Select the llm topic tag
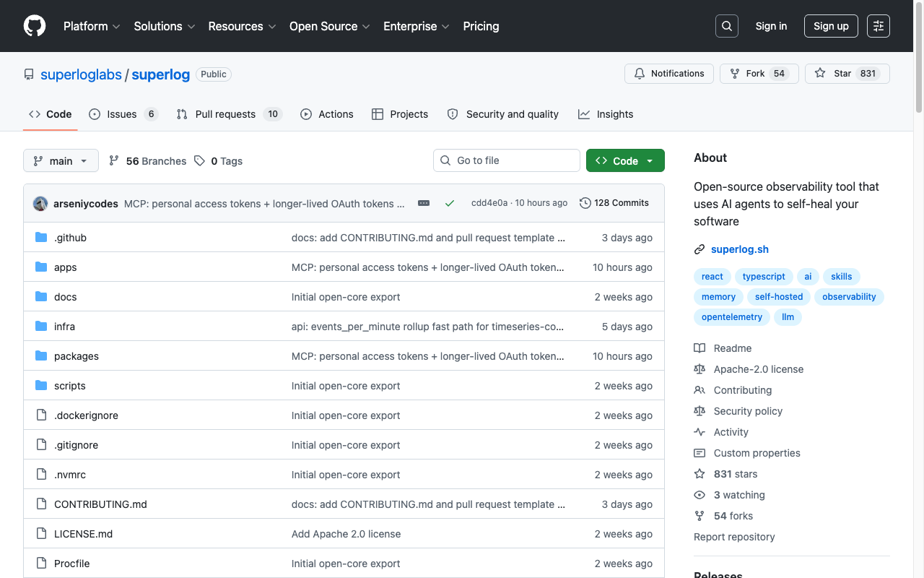 788,317
